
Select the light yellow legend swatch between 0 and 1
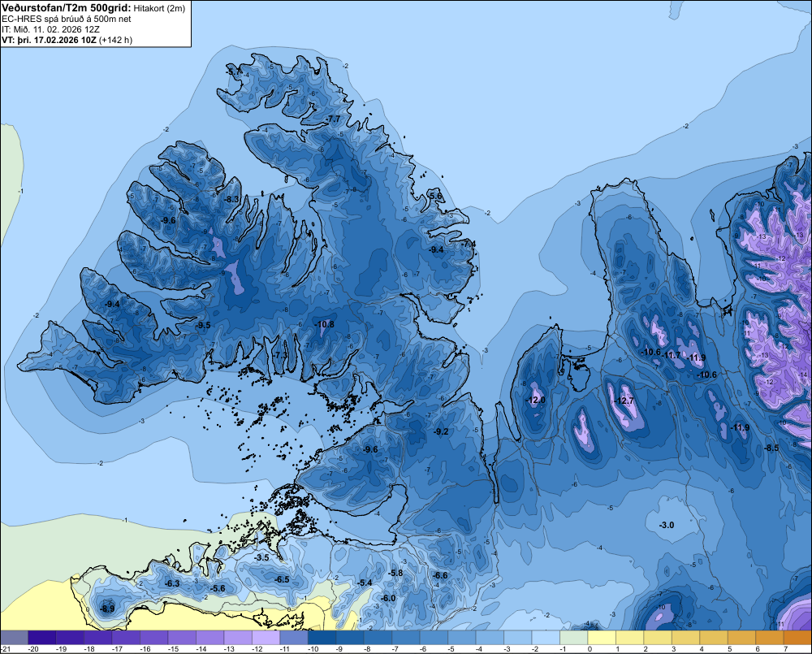point(601,637)
